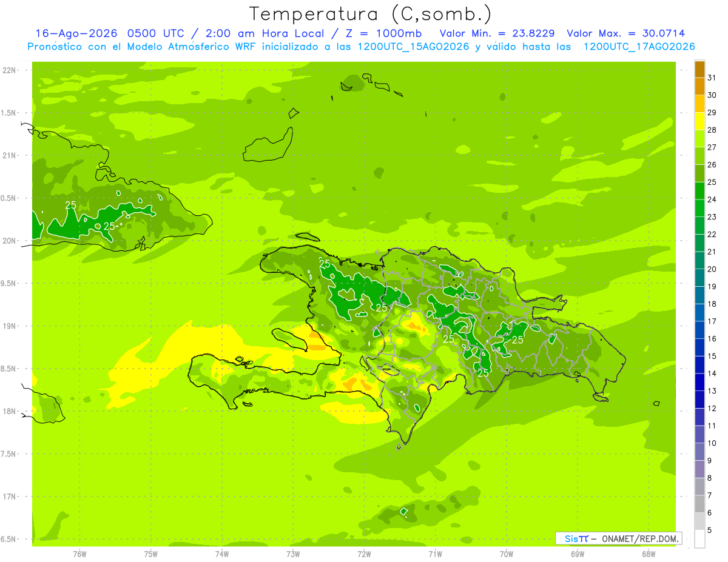Click the '76W' longitude axis label
This screenshot has height=562, width=728.
tap(79, 554)
